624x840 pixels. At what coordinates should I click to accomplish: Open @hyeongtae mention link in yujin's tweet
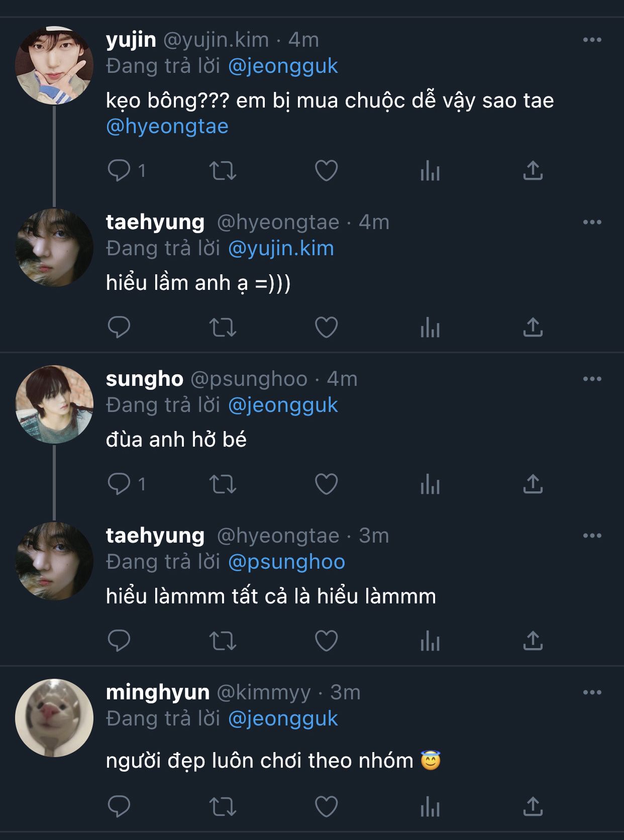(x=167, y=127)
